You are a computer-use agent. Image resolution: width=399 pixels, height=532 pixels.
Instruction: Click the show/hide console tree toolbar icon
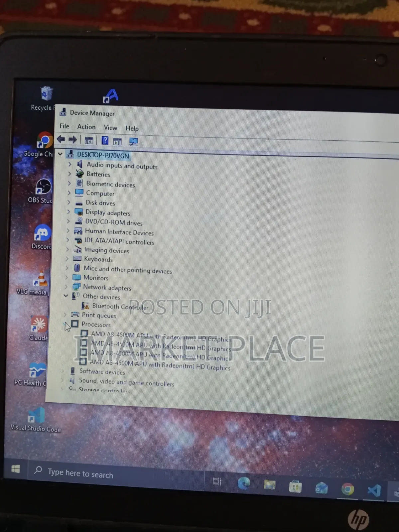point(89,141)
